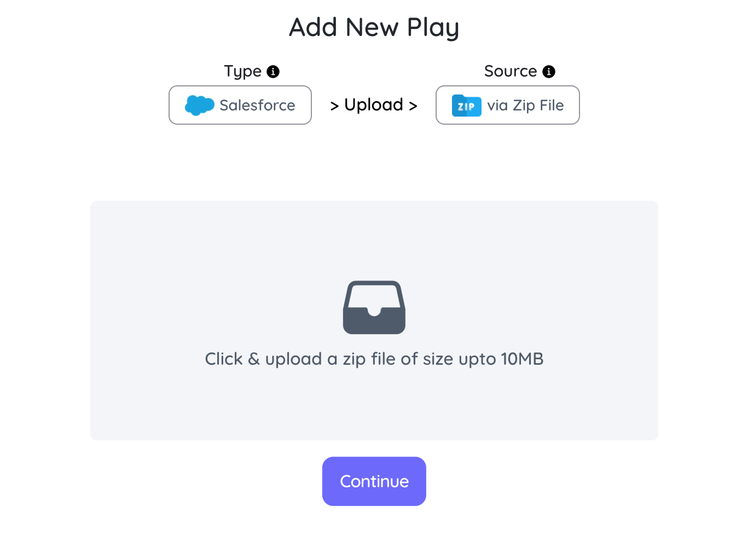Click the 'via Zip File' text
Screen dimensions: 742x560
click(x=525, y=105)
